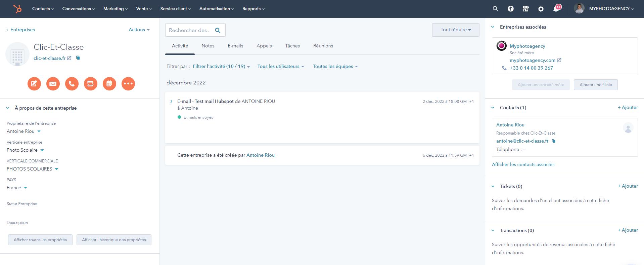The image size is (644, 265).
Task: Open the Contacts menu in navigation bar
Action: click(x=43, y=9)
